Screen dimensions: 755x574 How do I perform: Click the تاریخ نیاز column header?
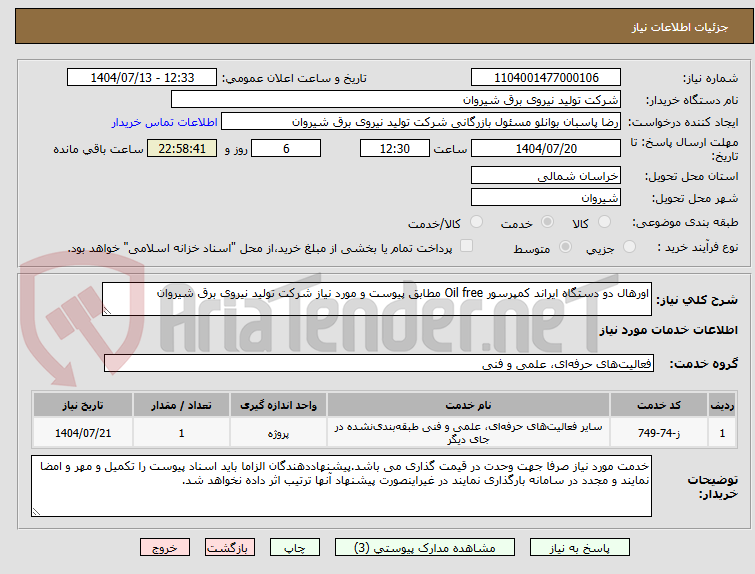[83, 405]
